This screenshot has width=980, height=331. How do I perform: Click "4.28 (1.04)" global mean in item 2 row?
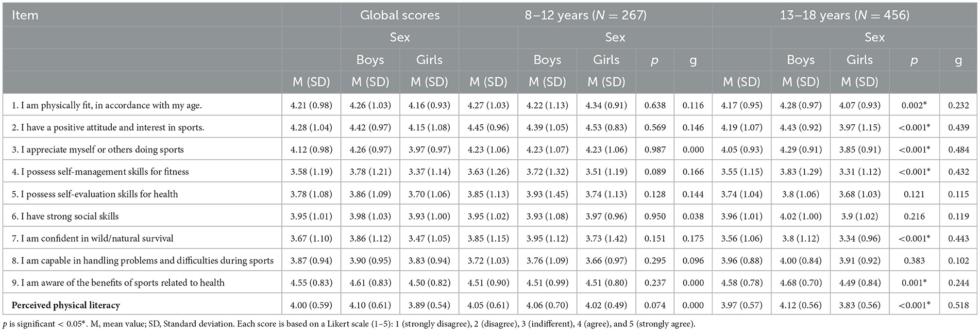click(311, 127)
